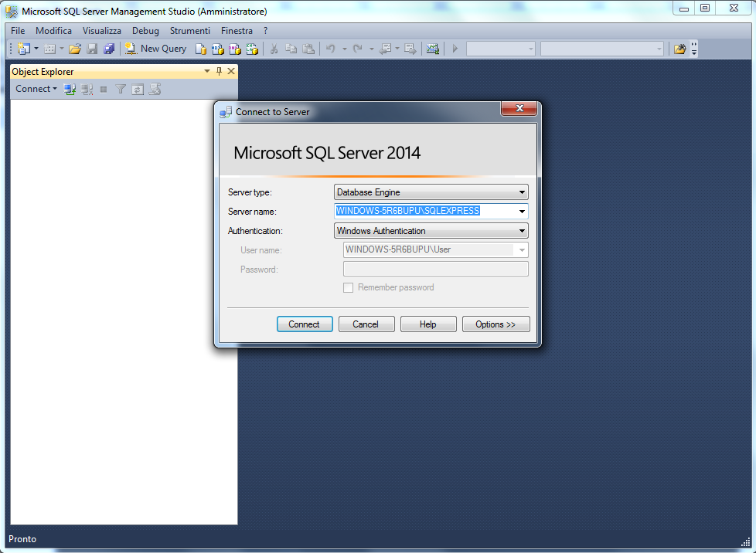Click the New Project toolbar icon
This screenshot has height=553, width=756.
tap(24, 49)
